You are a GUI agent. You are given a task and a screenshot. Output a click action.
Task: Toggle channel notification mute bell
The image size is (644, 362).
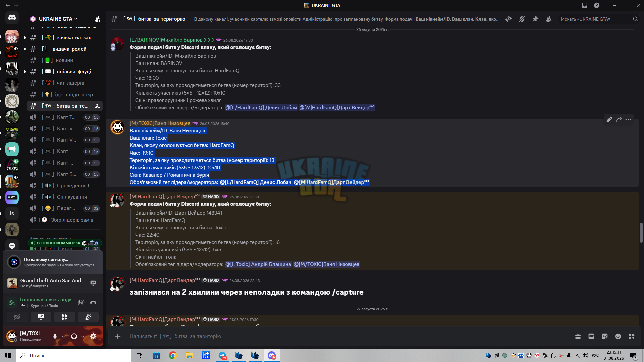coord(522,19)
